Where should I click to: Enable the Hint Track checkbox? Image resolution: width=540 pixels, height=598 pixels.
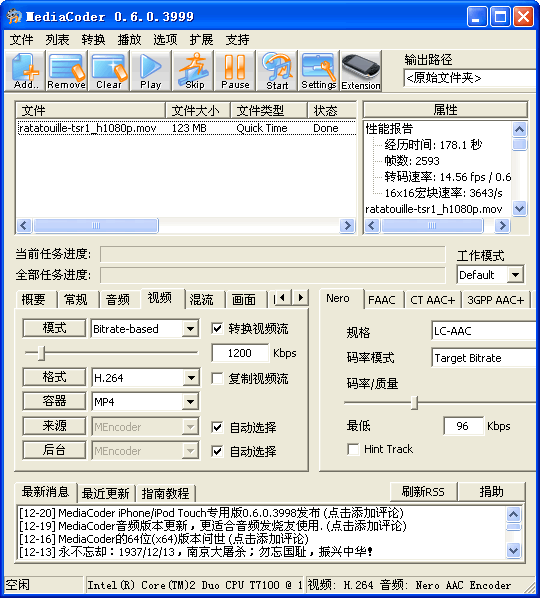coord(353,449)
